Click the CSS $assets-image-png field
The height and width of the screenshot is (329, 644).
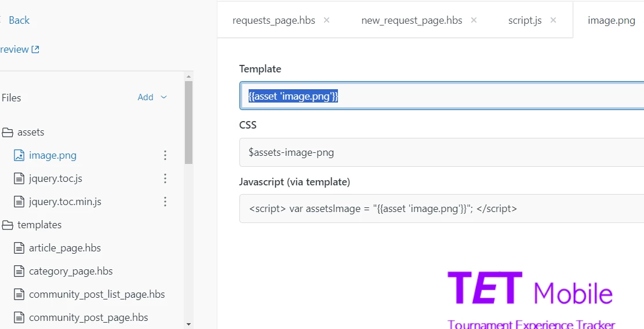442,152
